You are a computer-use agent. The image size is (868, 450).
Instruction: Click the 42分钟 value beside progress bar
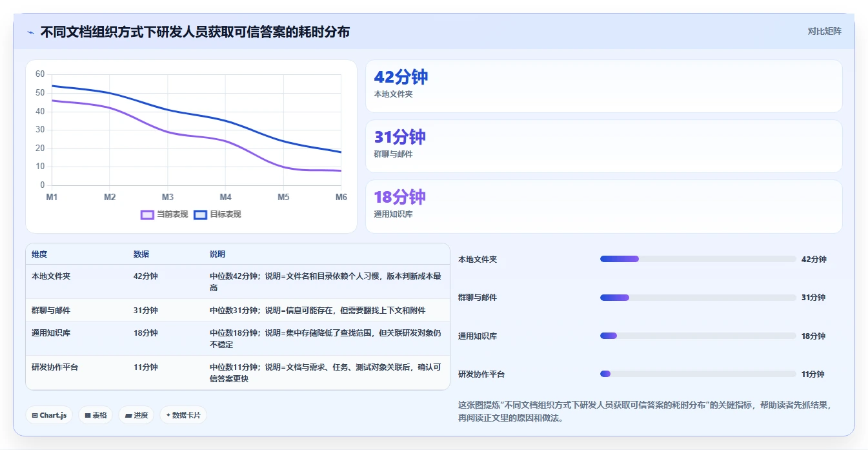pyautogui.click(x=813, y=260)
